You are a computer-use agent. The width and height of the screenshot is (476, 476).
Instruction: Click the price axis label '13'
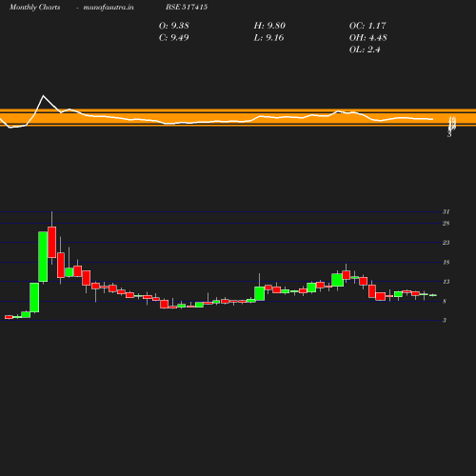click(x=446, y=282)
